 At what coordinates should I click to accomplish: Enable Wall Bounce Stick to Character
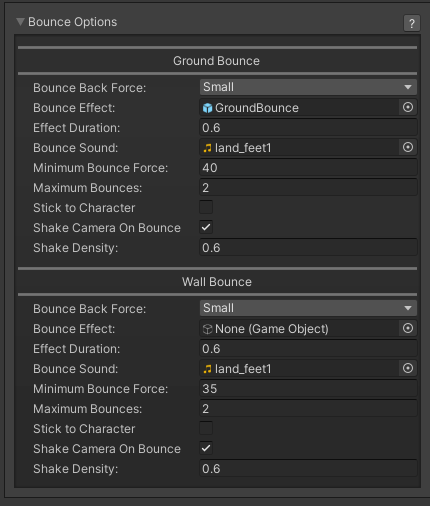206,428
